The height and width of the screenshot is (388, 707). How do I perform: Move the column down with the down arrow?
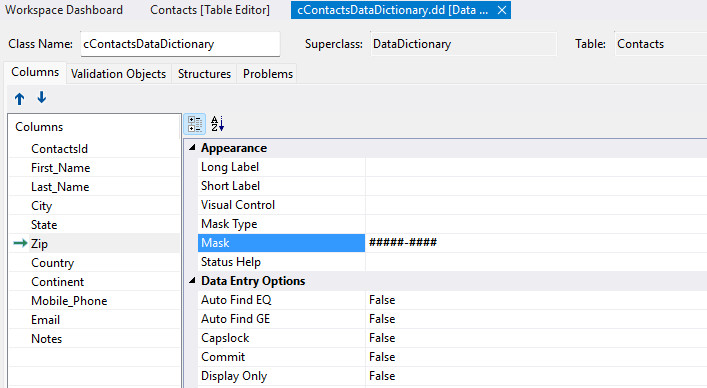41,97
